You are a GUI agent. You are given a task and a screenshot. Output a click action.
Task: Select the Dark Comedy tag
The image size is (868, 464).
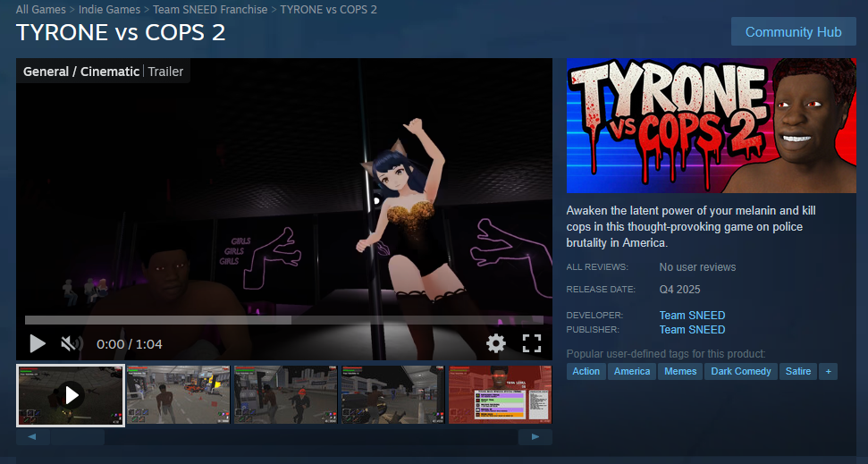741,372
